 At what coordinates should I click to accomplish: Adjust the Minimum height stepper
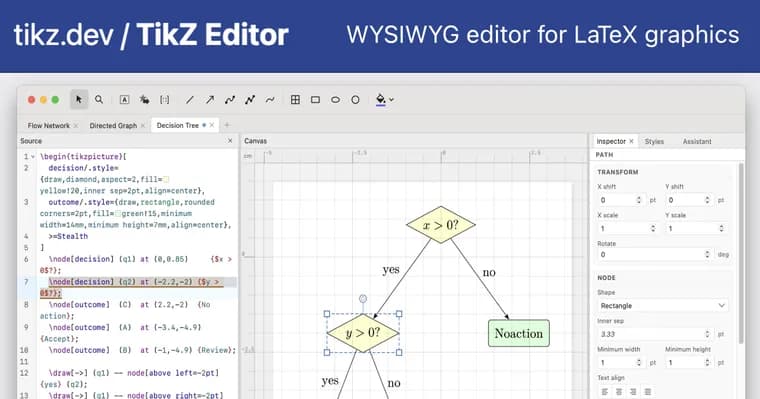(707, 362)
